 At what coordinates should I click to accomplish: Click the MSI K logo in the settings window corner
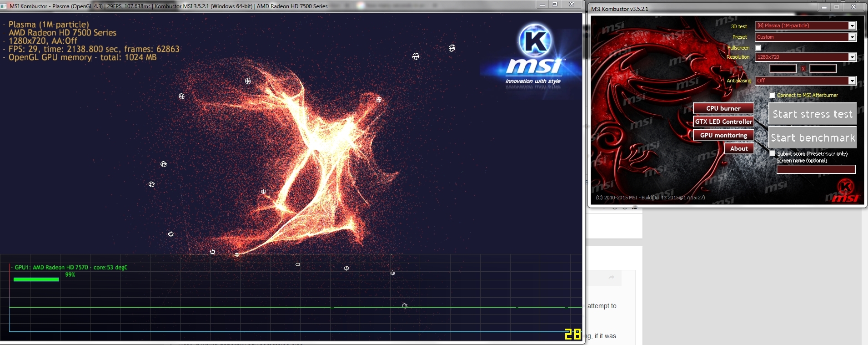[846, 187]
